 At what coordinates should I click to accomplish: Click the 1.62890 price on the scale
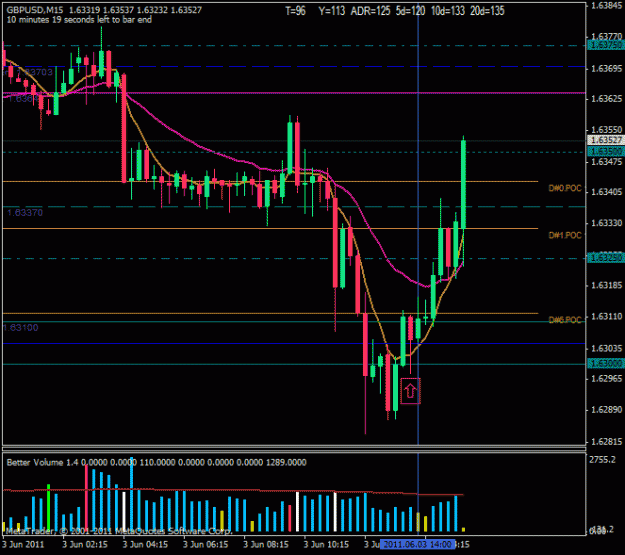point(607,409)
